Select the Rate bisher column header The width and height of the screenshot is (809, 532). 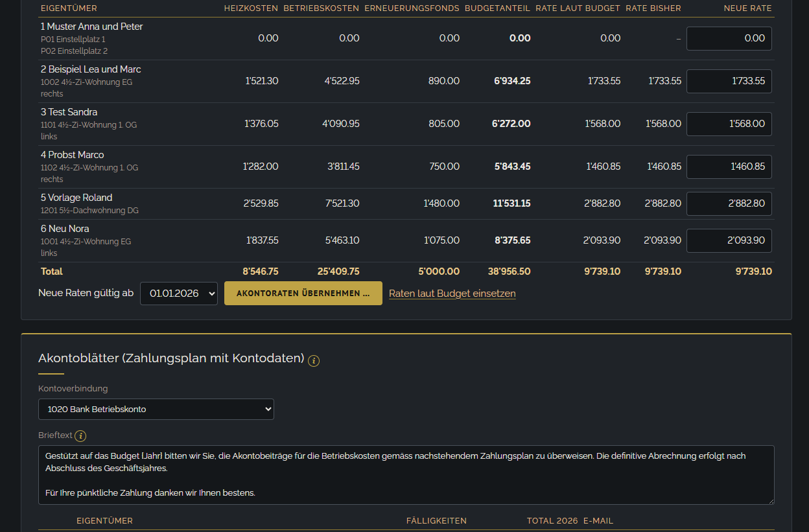(653, 8)
